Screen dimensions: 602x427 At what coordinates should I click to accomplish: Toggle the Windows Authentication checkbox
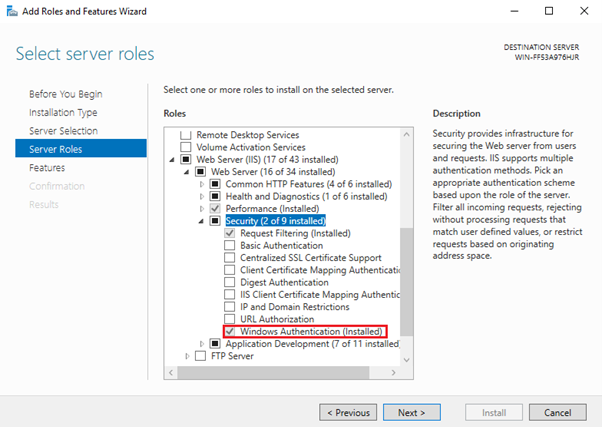(x=230, y=331)
